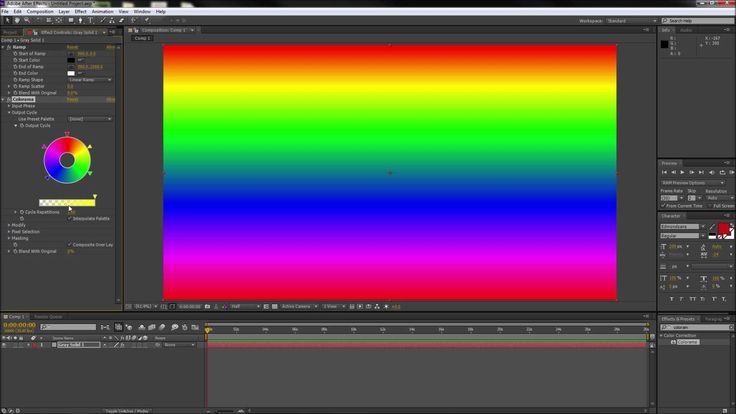Viewport: 736px width, 414px height.
Task: Click the Start of Ramp crosshair icon
Action: pos(71,54)
